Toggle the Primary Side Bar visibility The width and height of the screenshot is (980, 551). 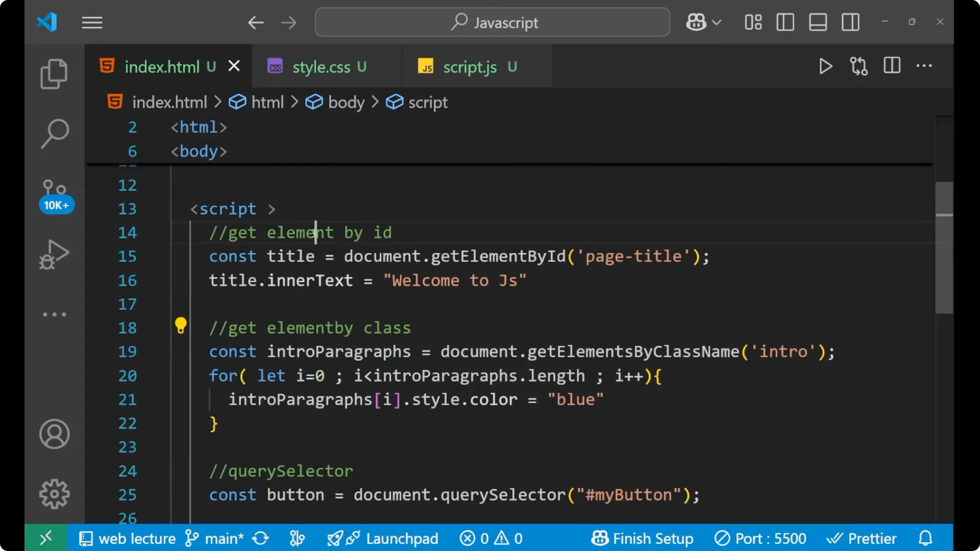785,22
